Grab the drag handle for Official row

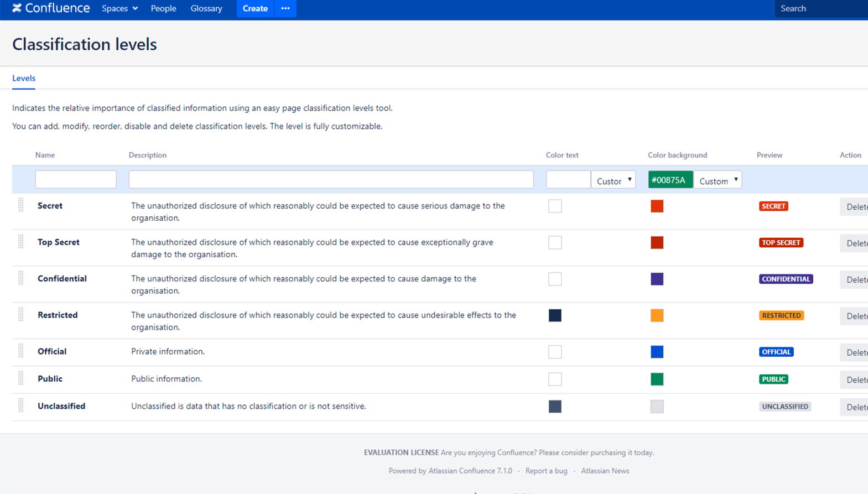click(21, 351)
